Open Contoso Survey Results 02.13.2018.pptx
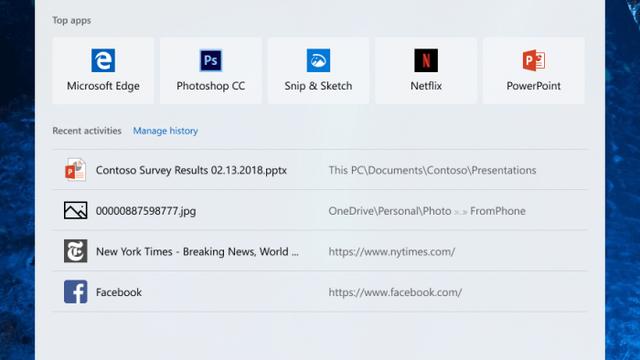The image size is (640, 360). [x=191, y=170]
